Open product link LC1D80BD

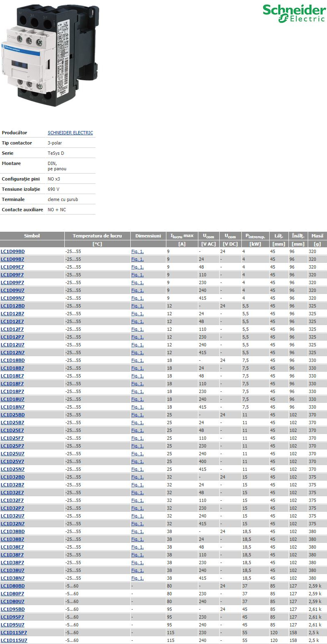[x=13, y=586]
